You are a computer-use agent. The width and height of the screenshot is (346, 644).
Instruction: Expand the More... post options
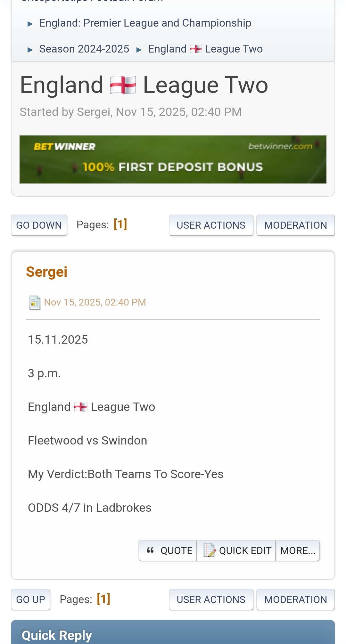298,550
